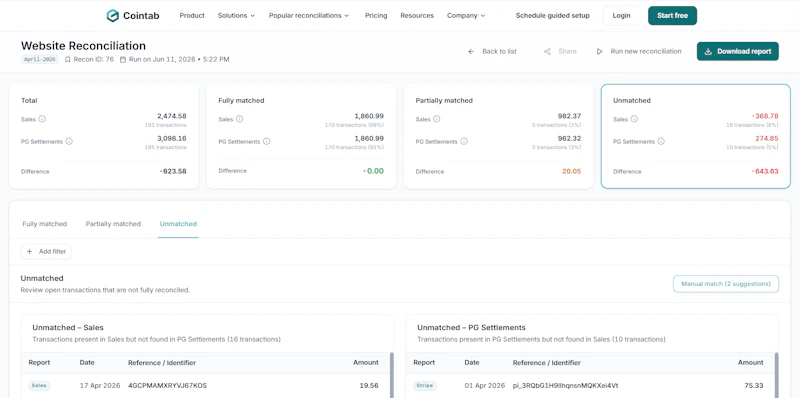
Task: Click the Recon ID bookmark icon
Action: 68,60
